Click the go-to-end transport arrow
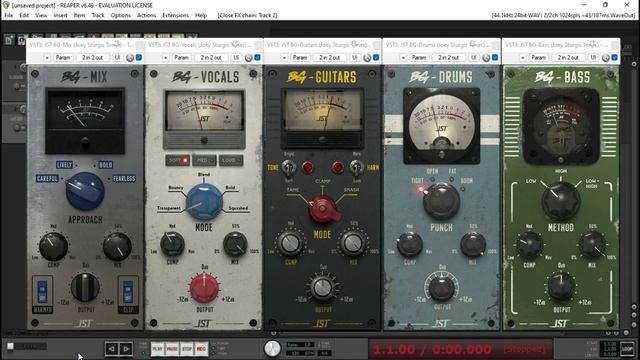The width and height of the screenshot is (640, 360). (126, 349)
